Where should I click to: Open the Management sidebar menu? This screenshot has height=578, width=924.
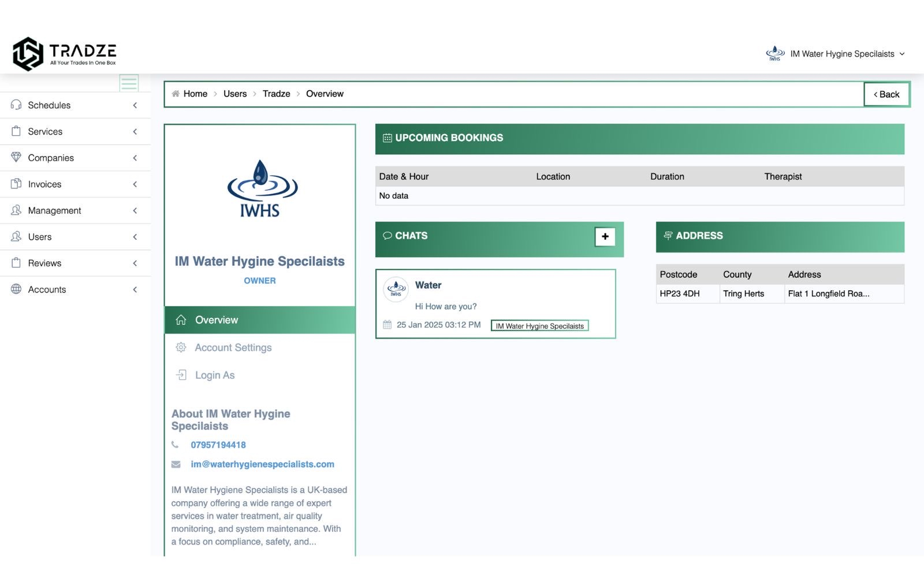tap(75, 210)
